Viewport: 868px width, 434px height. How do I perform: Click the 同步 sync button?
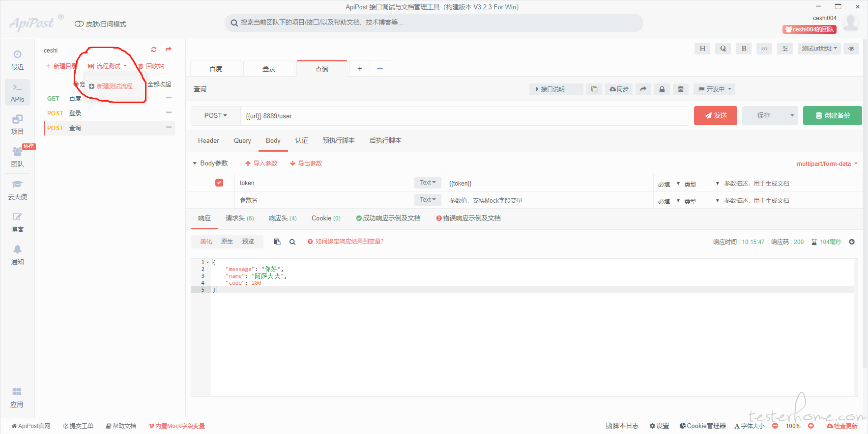(619, 89)
